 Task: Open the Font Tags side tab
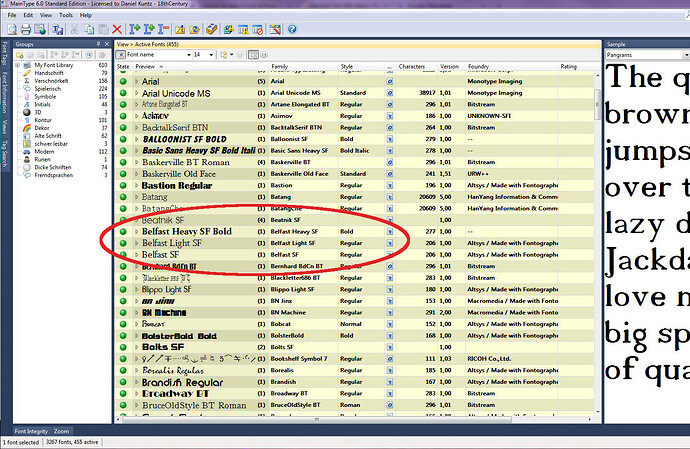point(5,53)
